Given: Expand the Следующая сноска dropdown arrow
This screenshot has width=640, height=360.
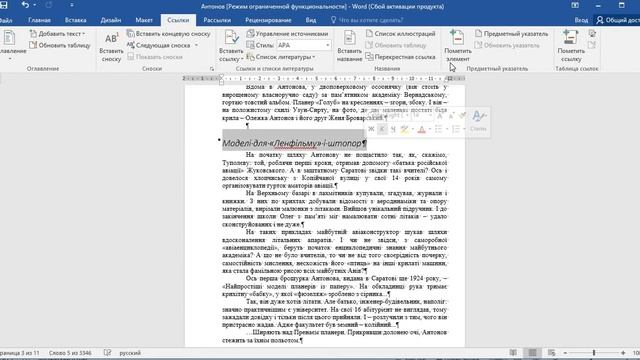Looking at the screenshot, I should click(x=196, y=45).
